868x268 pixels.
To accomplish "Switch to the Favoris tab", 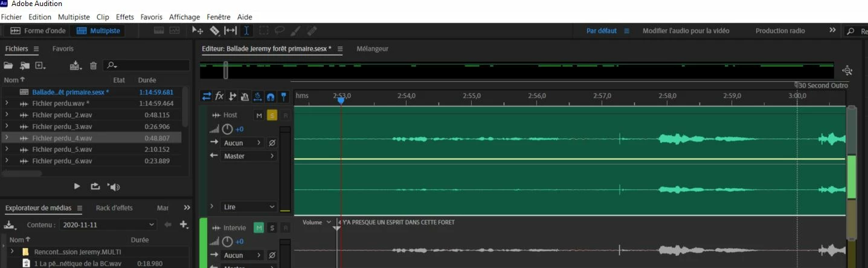I will (x=63, y=49).
